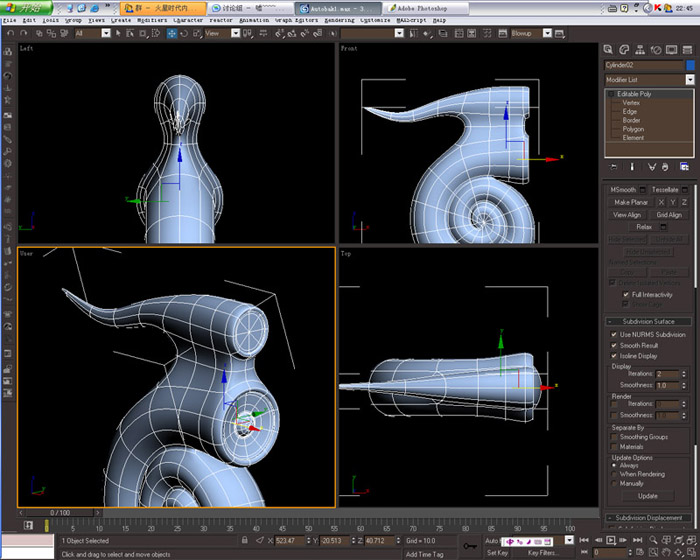Open the selection filter All dropdown
This screenshot has width=700, height=560.
[x=106, y=33]
